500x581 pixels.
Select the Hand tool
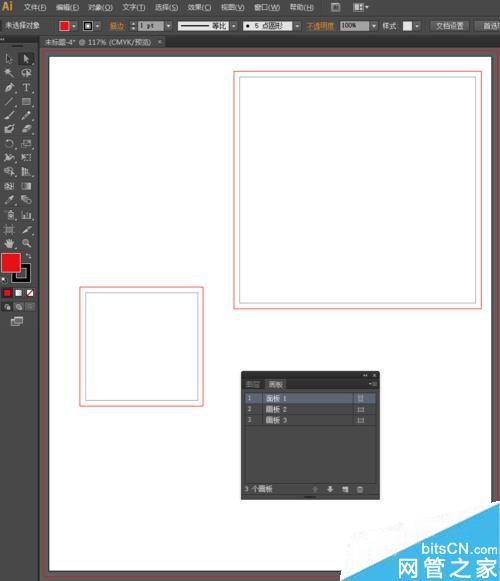9,243
